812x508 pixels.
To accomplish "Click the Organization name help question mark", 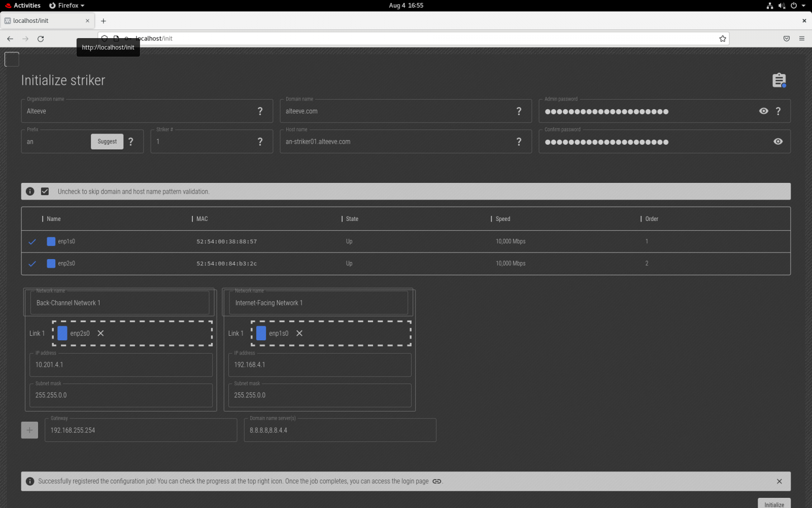I will [x=260, y=111].
